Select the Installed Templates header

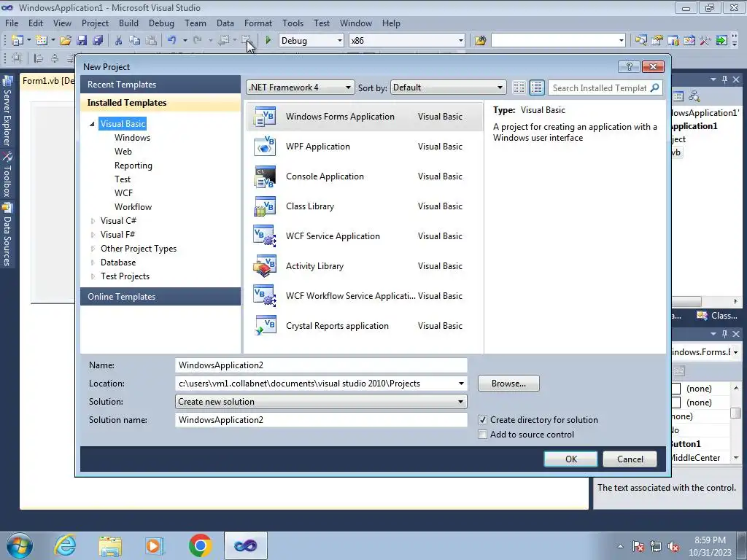[x=160, y=102]
